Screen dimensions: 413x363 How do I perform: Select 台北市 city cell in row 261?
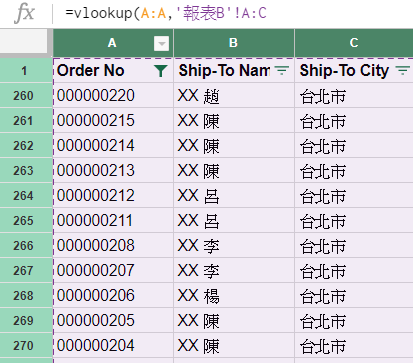click(x=354, y=120)
